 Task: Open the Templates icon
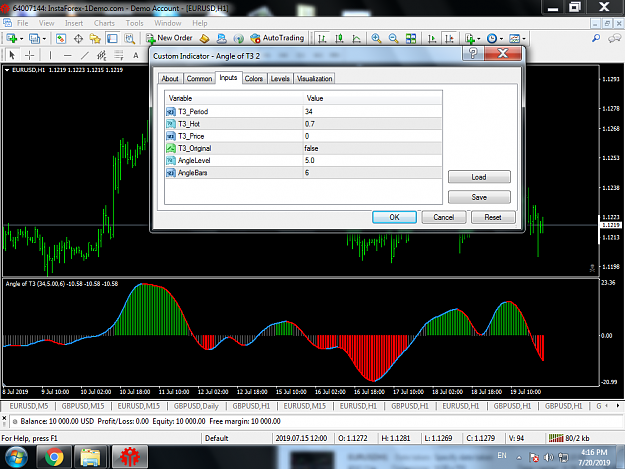coord(515,39)
